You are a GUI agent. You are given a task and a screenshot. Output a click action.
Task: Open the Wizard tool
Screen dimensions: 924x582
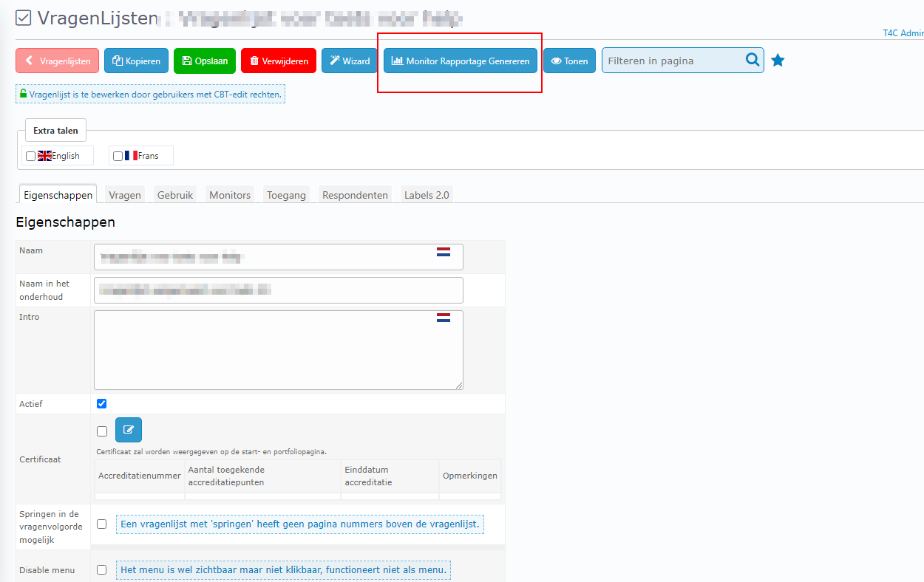click(350, 61)
